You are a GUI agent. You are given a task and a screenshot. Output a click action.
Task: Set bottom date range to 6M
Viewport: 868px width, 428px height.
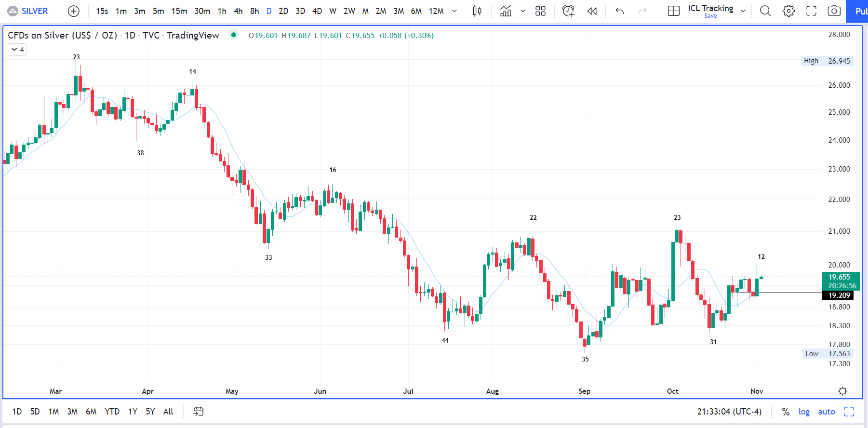coord(91,412)
